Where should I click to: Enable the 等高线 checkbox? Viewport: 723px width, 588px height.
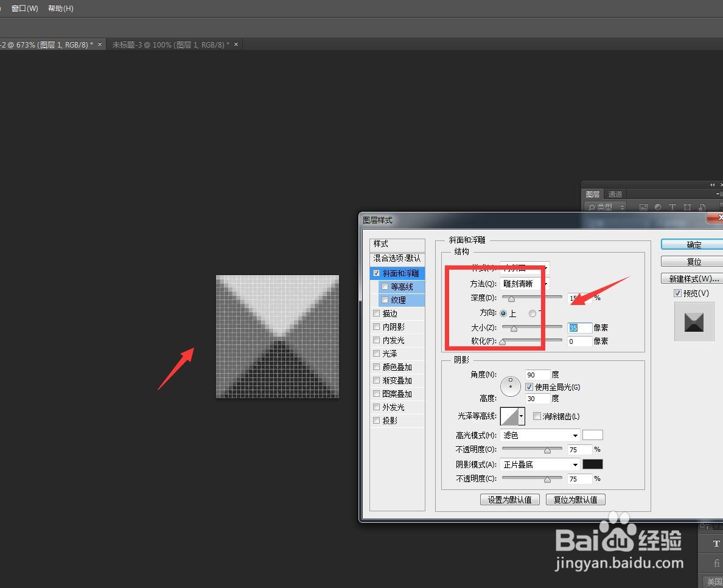click(385, 286)
